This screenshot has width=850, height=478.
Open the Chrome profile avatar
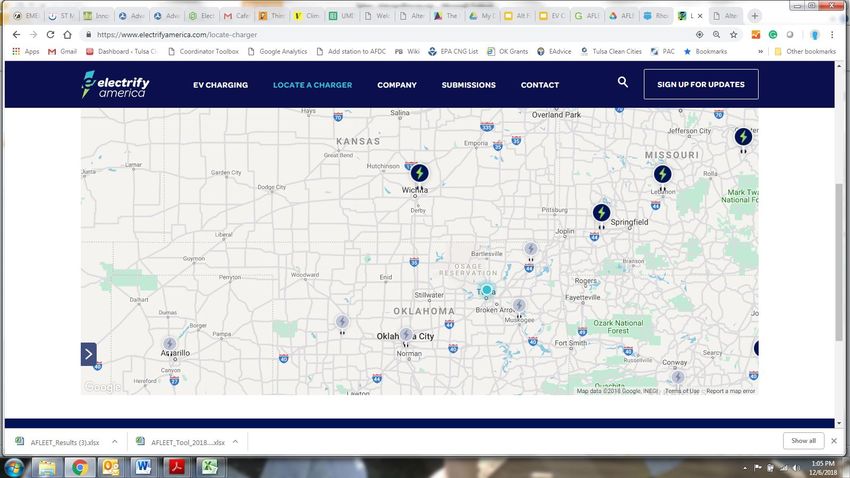pyautogui.click(x=814, y=35)
